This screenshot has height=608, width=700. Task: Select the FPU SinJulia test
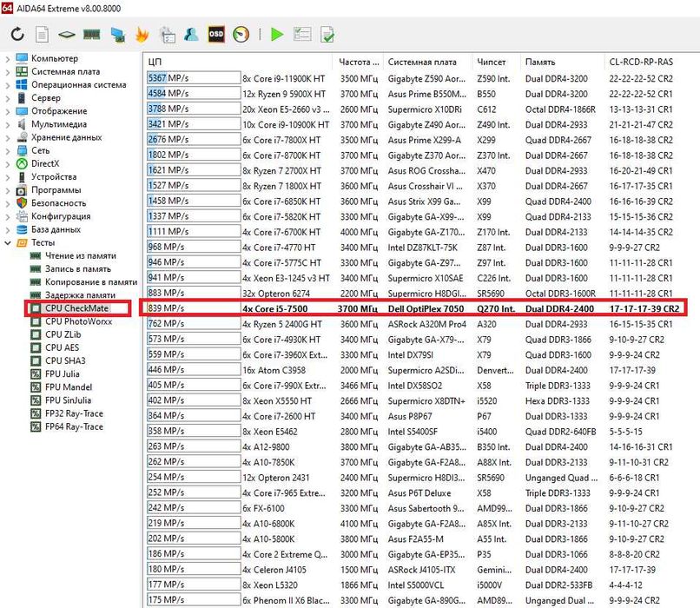68,400
